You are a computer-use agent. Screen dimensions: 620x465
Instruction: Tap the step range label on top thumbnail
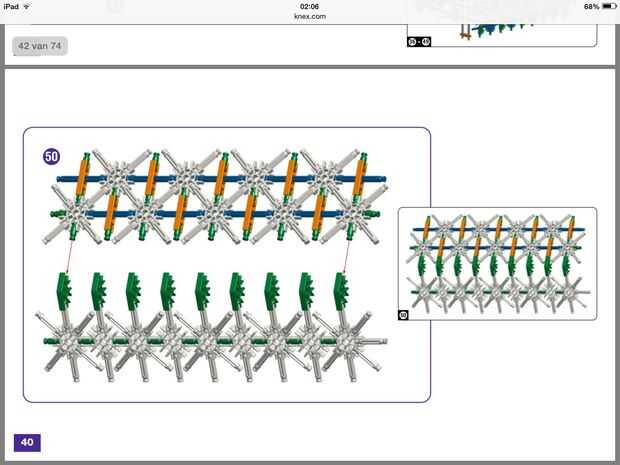coord(419,42)
